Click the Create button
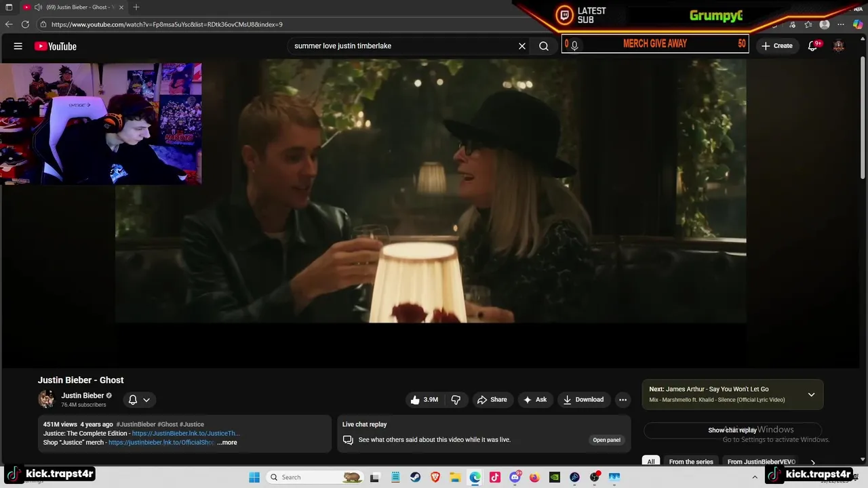868x488 pixels. pos(776,46)
